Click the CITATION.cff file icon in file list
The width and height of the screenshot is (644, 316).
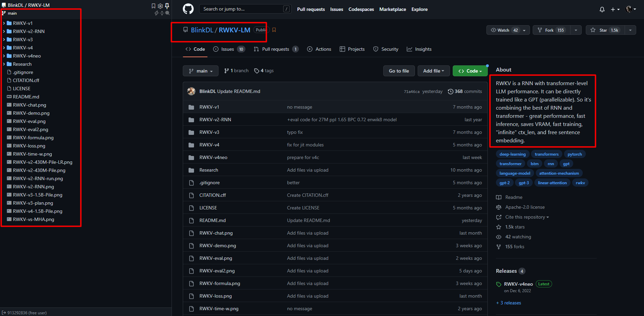[191, 195]
